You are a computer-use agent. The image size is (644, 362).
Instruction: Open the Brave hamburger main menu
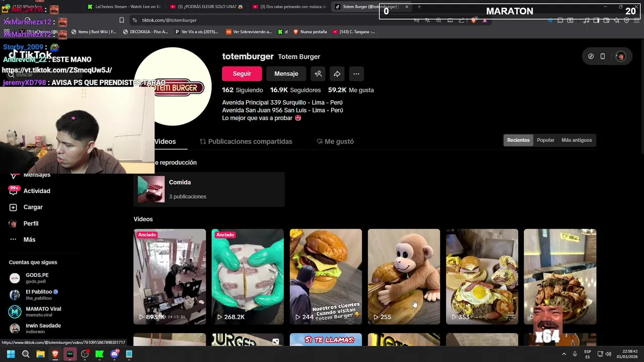pos(636,20)
